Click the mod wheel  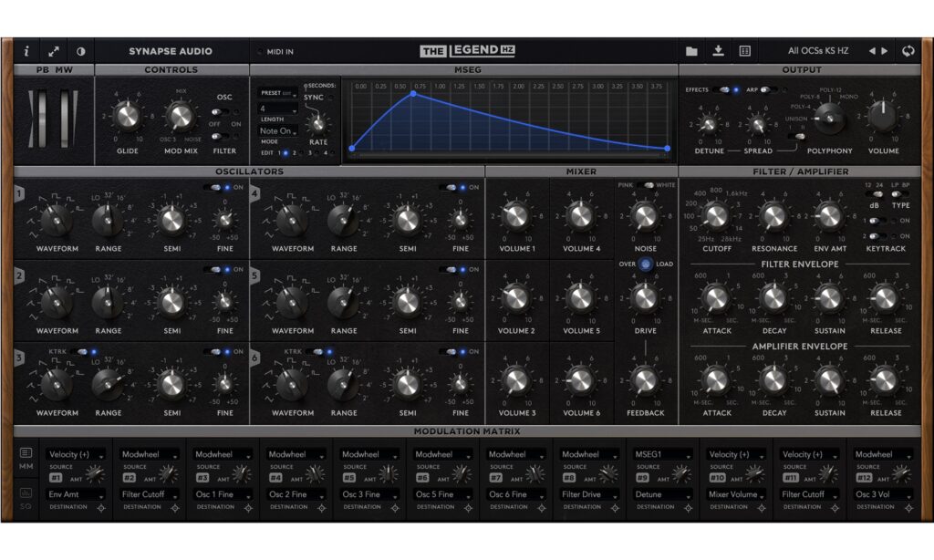tap(65, 118)
